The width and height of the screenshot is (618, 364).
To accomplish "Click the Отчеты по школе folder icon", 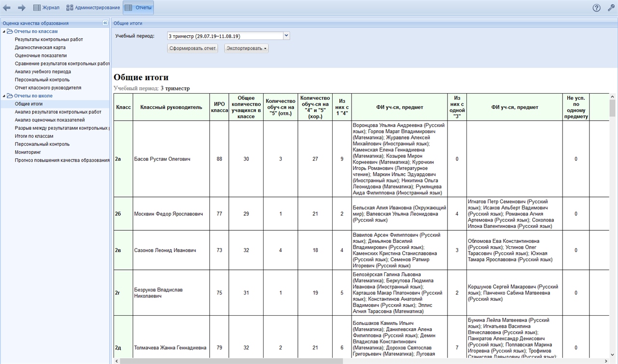I will tap(10, 96).
